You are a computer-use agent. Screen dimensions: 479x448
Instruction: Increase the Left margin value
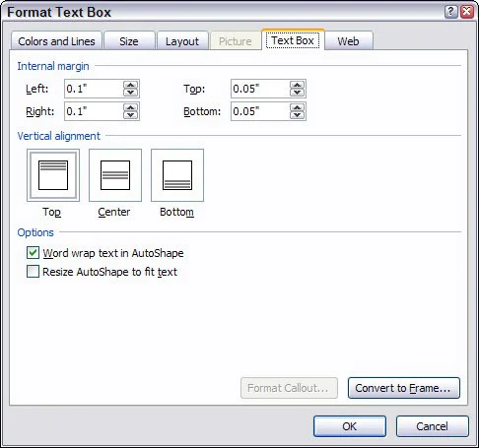click(131, 85)
